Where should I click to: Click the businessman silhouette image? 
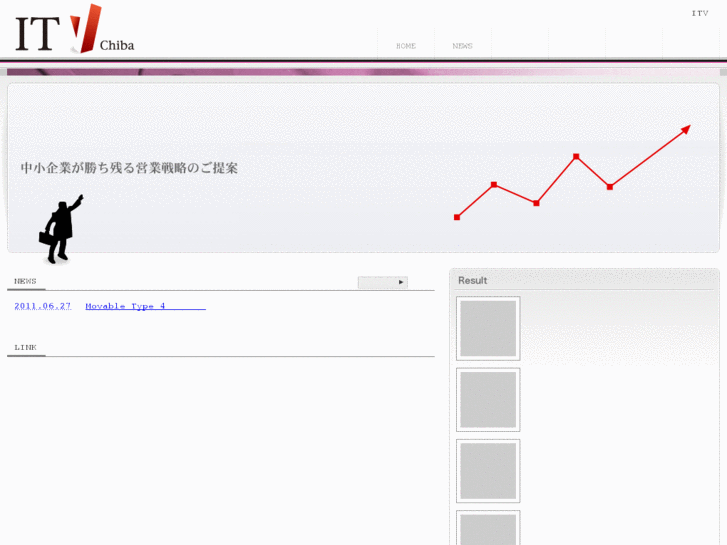[x=61, y=229]
